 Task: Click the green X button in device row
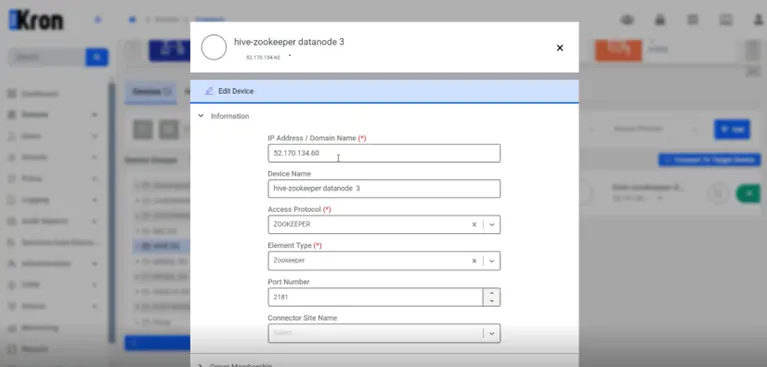coord(748,194)
